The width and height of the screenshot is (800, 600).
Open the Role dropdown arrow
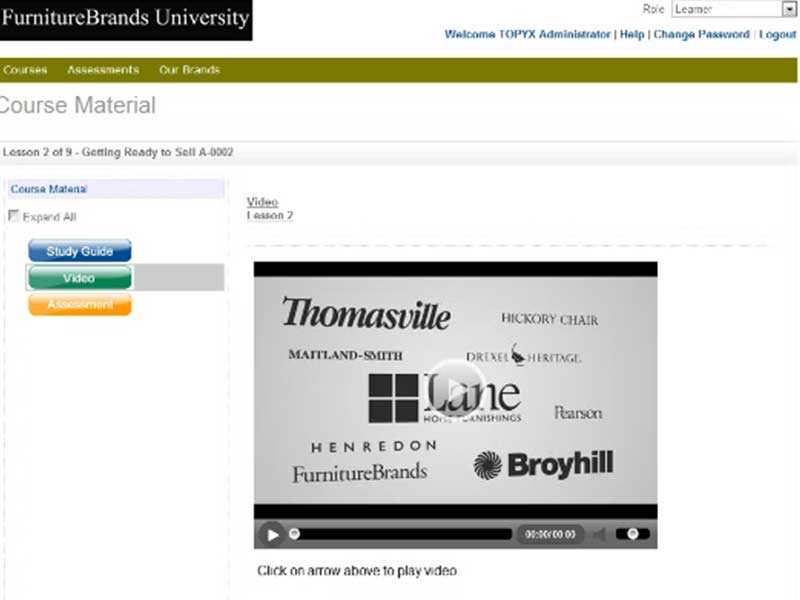[788, 9]
